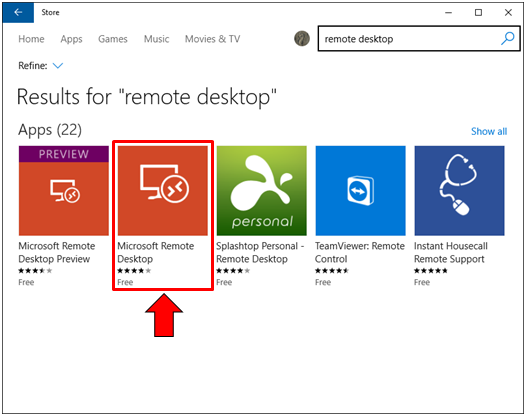Click "Microsoft Remote Desktop Preview" title text
Screen dimensions: 525x416
point(57,252)
